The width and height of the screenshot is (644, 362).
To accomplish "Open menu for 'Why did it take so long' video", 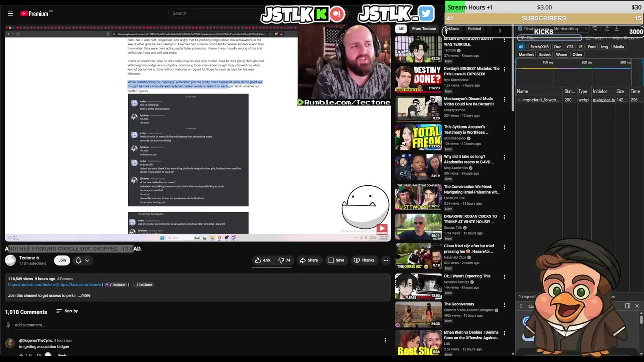I will click(x=504, y=157).
